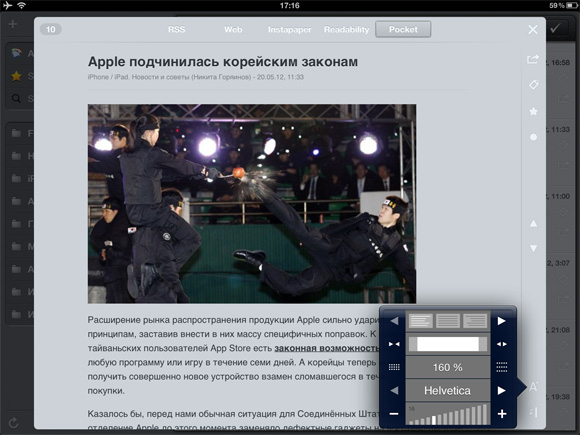
Task: Decrease font size with minus button
Action: 394,414
